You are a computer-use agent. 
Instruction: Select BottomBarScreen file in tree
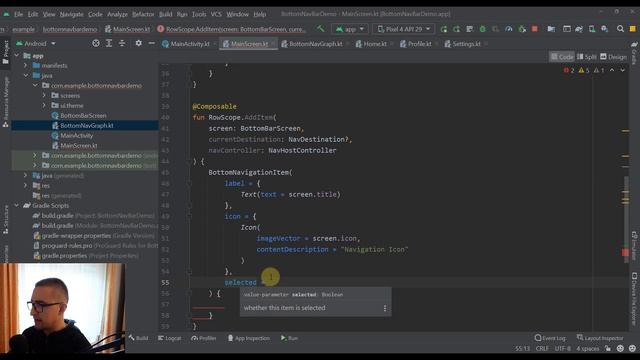pyautogui.click(x=83, y=116)
